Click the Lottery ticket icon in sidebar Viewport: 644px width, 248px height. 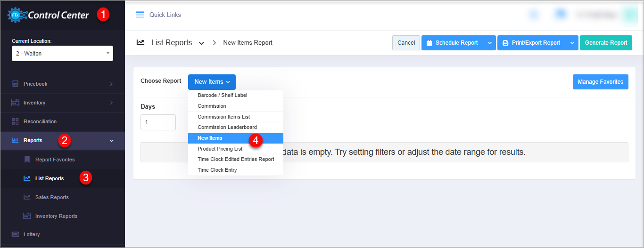[x=15, y=234]
